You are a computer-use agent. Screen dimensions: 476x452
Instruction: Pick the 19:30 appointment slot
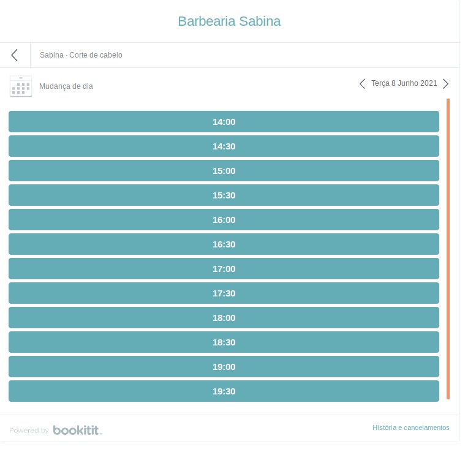(x=224, y=391)
